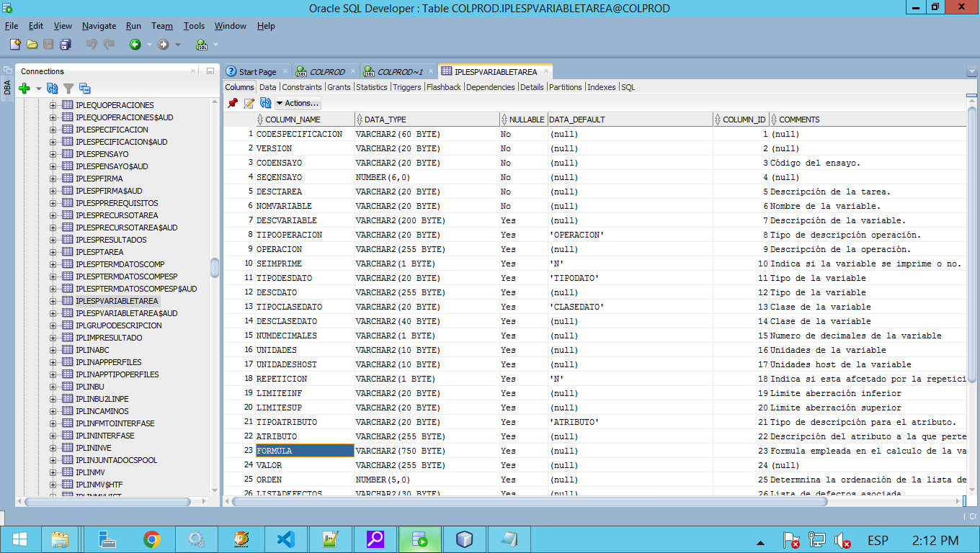Screen dimensions: 980x553
Task: Expand the IPLINABC tree node
Action: pyautogui.click(x=53, y=350)
